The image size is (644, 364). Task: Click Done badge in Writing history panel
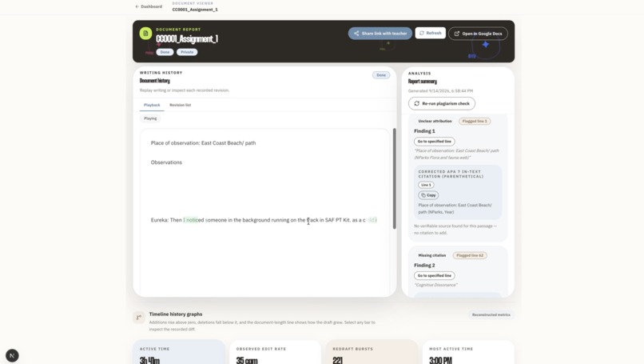[381, 75]
